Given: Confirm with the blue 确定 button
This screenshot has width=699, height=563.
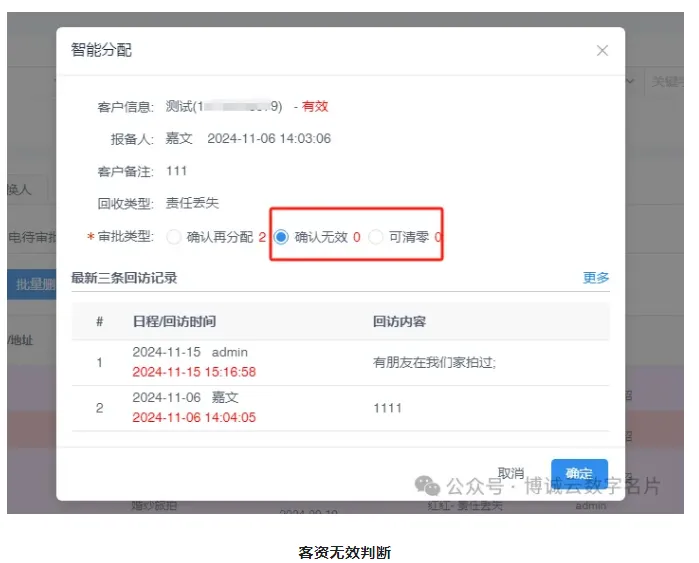Looking at the screenshot, I should point(579,473).
